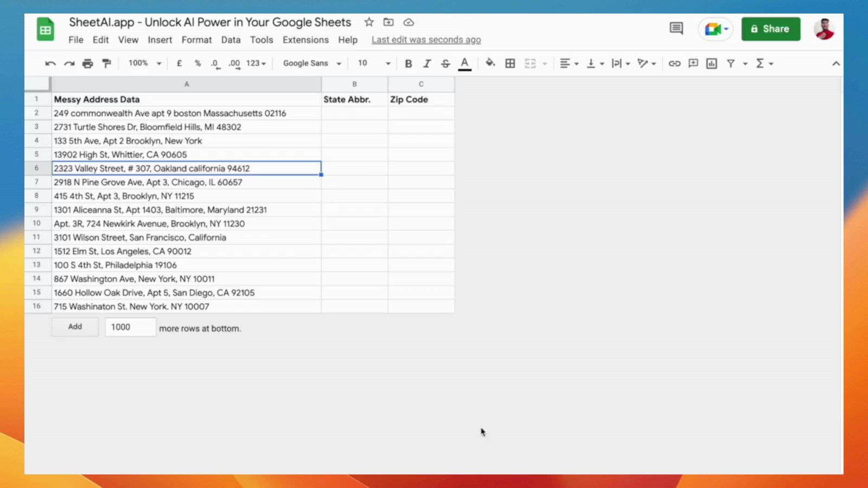This screenshot has width=868, height=488.
Task: Undo the last edit
Action: click(50, 63)
